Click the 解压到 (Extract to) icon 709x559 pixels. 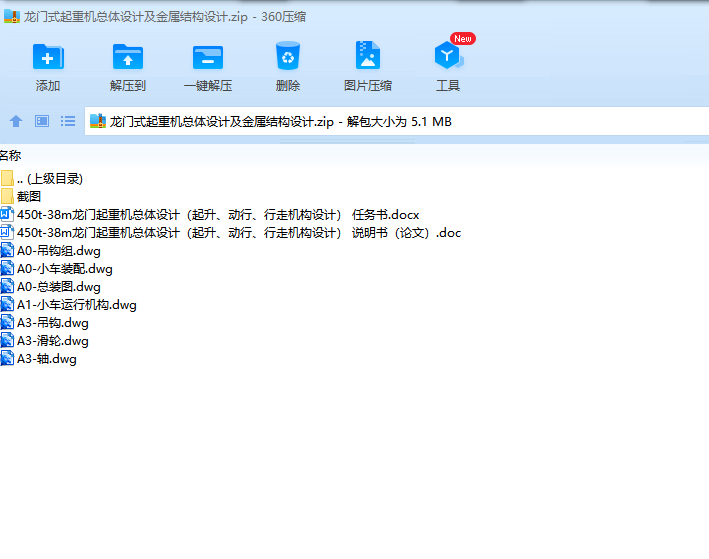tap(128, 57)
